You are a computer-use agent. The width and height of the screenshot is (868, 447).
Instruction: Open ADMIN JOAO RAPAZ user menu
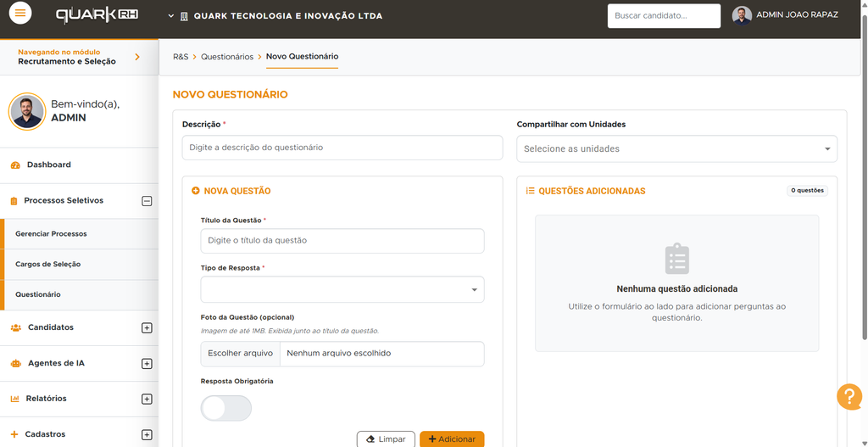pos(797,15)
